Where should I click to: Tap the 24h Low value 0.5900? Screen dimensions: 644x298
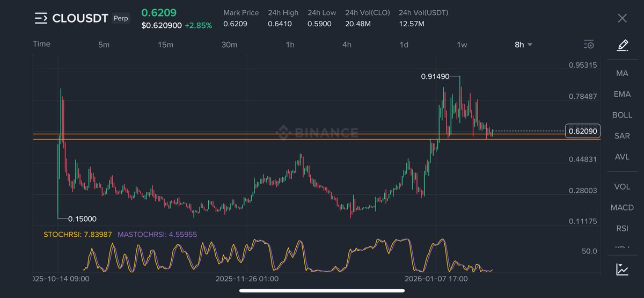click(319, 24)
